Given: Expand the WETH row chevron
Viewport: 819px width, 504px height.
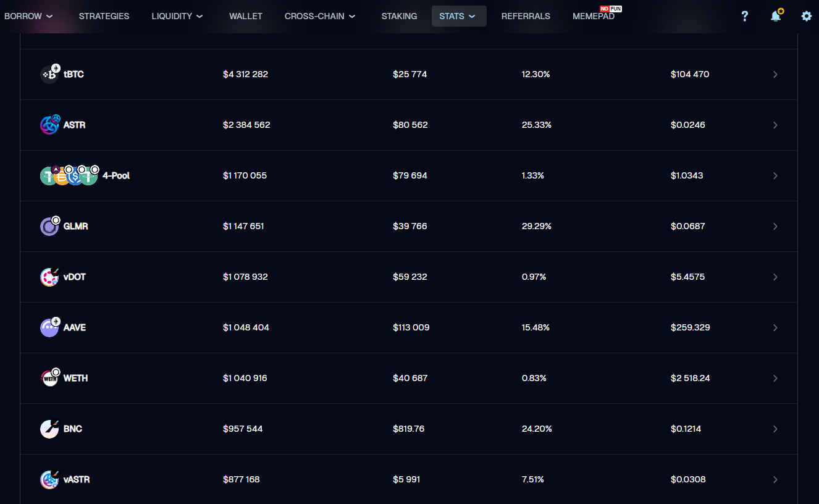Looking at the screenshot, I should (775, 378).
